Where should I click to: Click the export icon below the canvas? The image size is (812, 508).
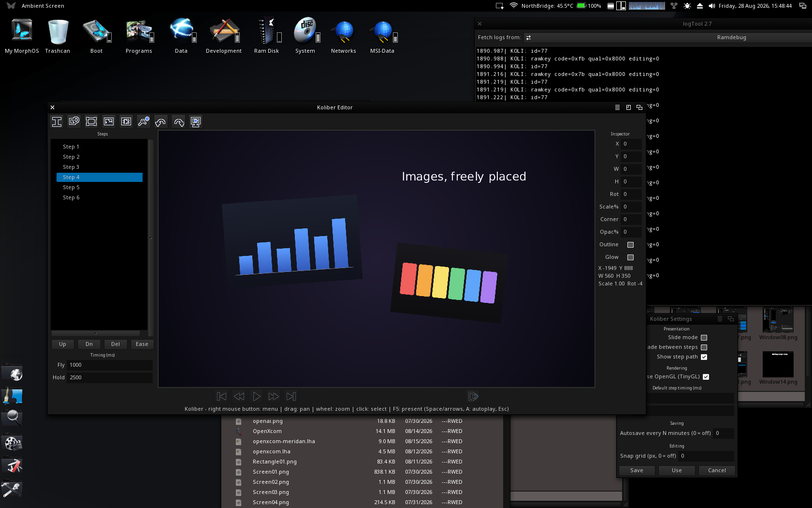coord(473,397)
